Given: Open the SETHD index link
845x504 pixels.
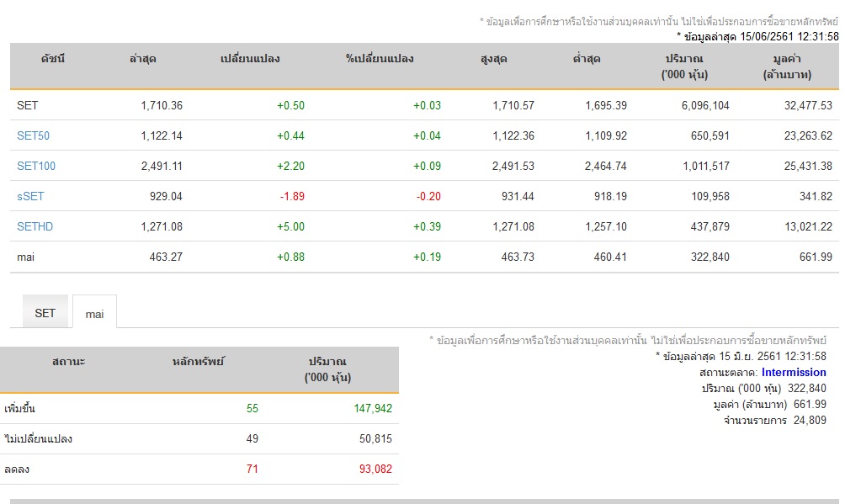Looking at the screenshot, I should coord(35,226).
